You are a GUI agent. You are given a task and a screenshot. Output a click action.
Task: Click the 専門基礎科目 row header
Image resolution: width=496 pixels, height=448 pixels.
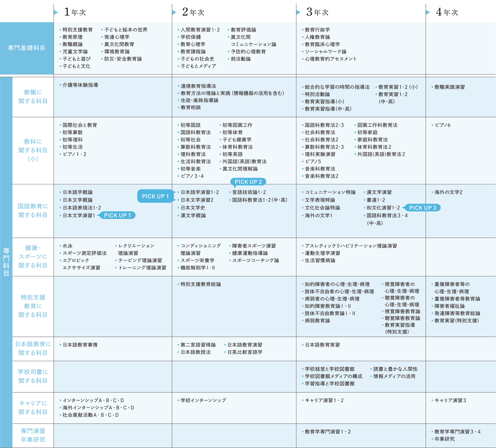[x=26, y=48]
